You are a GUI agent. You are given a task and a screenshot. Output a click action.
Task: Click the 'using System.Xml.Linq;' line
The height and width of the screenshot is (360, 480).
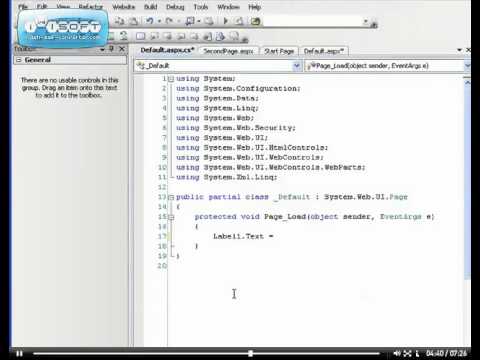(x=227, y=177)
